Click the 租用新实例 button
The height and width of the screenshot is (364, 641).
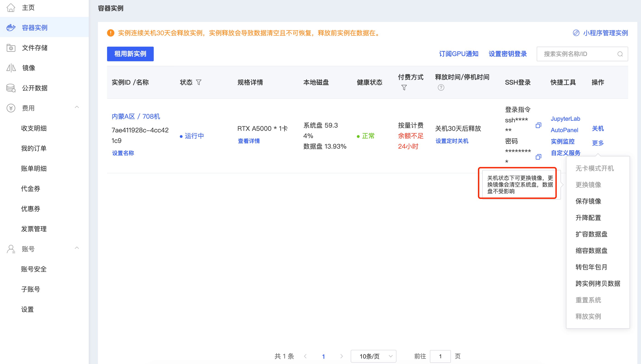point(130,54)
